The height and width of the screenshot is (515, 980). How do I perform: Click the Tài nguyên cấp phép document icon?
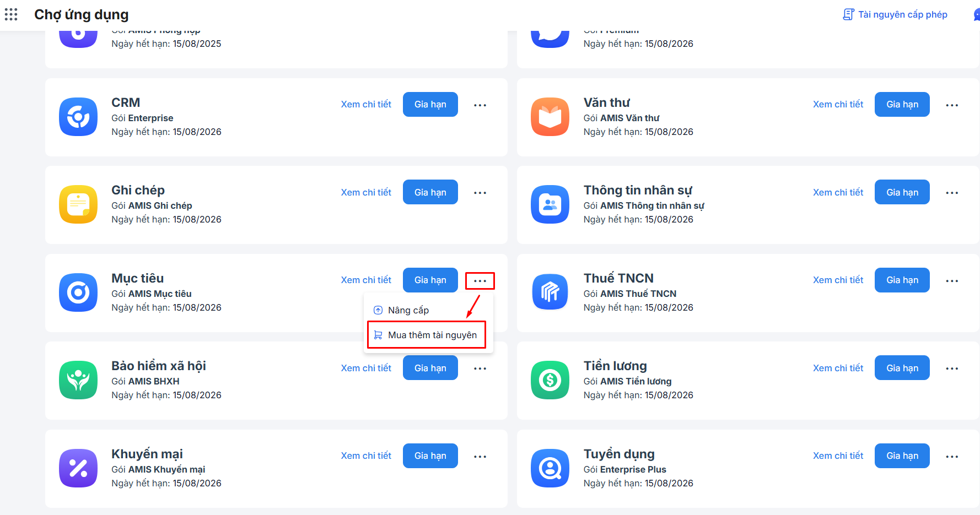(849, 14)
